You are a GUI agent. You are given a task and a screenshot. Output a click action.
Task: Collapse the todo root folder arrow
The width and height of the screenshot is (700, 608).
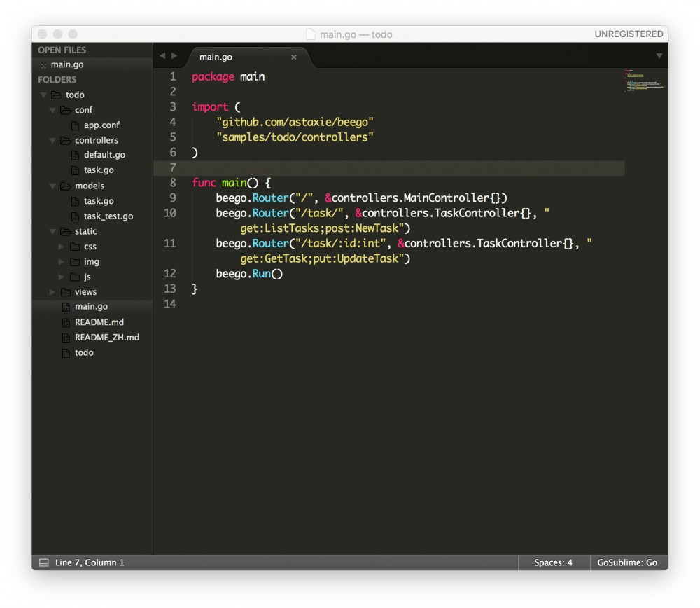(x=43, y=95)
